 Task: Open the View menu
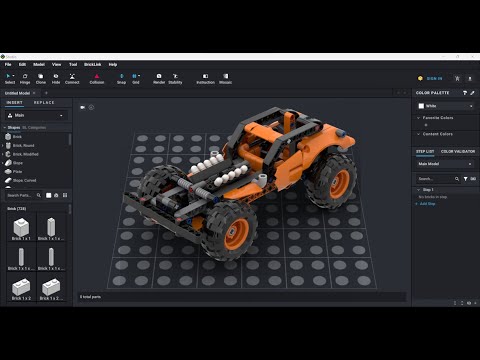tap(56, 64)
